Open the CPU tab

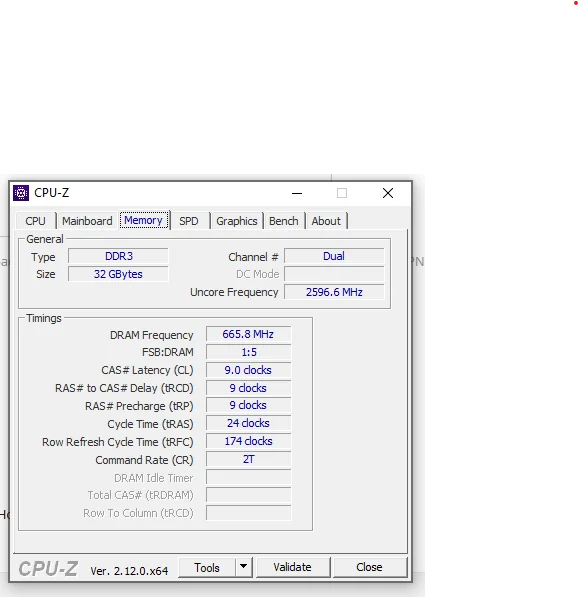[35, 221]
